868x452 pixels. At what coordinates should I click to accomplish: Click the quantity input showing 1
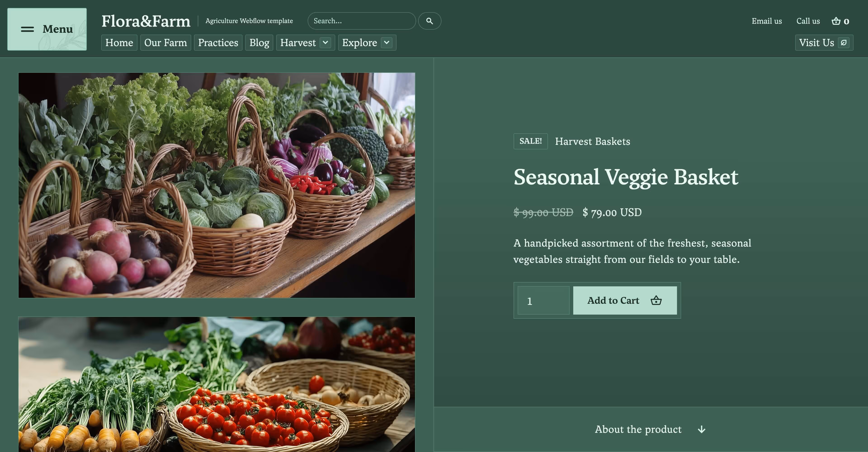tap(543, 300)
